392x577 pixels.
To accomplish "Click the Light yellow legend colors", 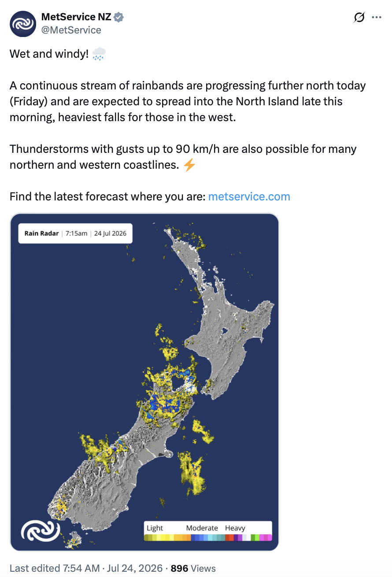I will 167,537.
